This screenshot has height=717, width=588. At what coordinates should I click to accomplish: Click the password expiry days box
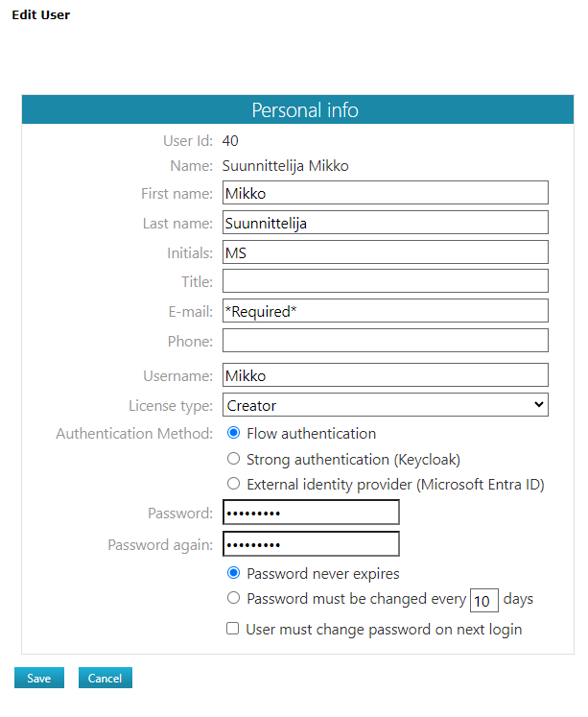pyautogui.click(x=484, y=601)
